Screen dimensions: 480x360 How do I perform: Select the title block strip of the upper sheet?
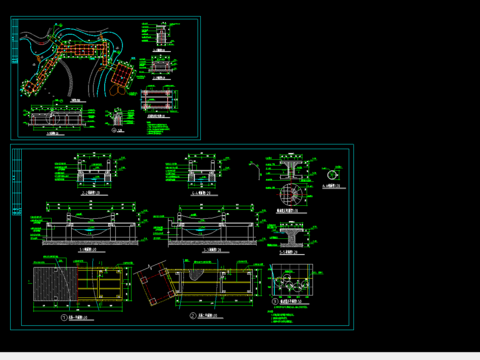pos(15,78)
